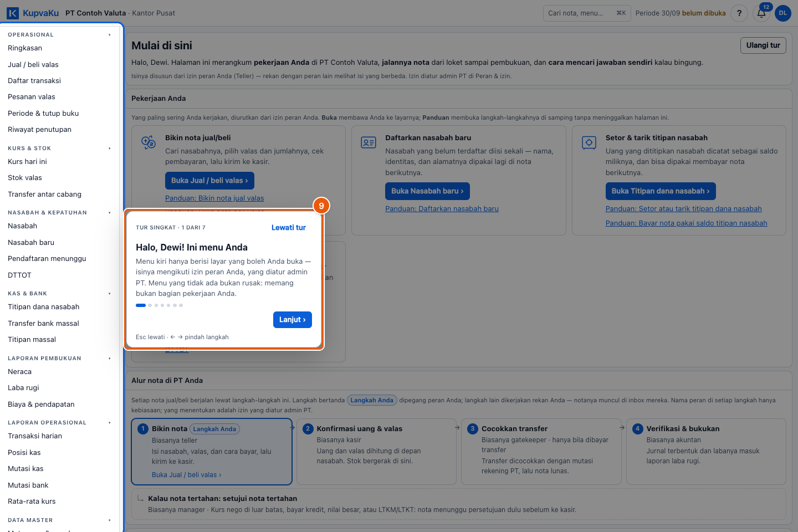This screenshot has height=532, width=798.
Task: Select the Konfirmasi uang & valas step card
Action: click(376, 452)
